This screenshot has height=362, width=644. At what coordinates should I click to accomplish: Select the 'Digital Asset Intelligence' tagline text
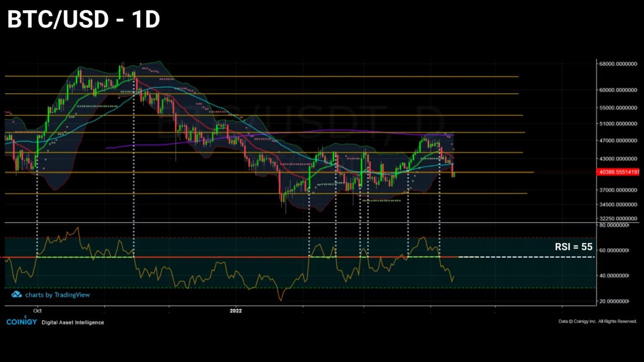click(73, 323)
